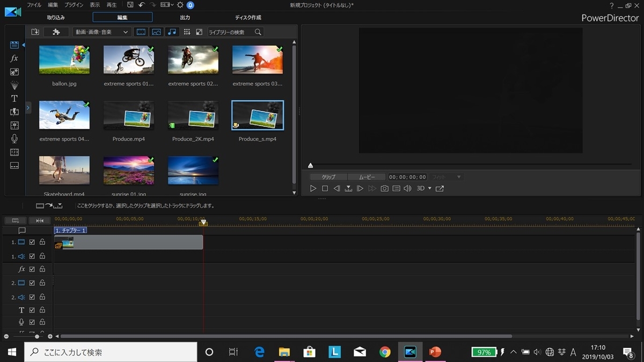Show audio files filter in library
The image size is (644, 362).
pyautogui.click(x=172, y=32)
